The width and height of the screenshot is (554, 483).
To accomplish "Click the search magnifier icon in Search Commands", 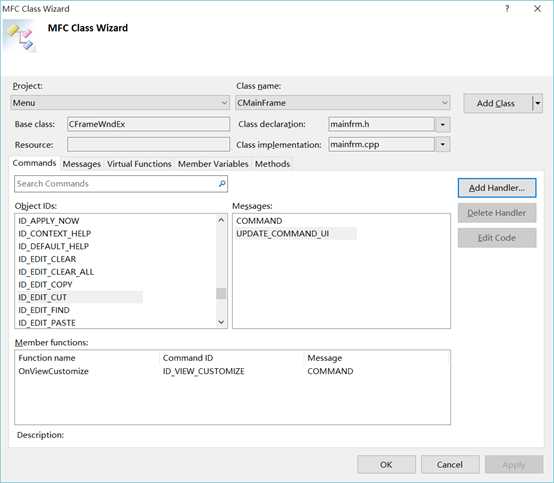I will 222,184.
